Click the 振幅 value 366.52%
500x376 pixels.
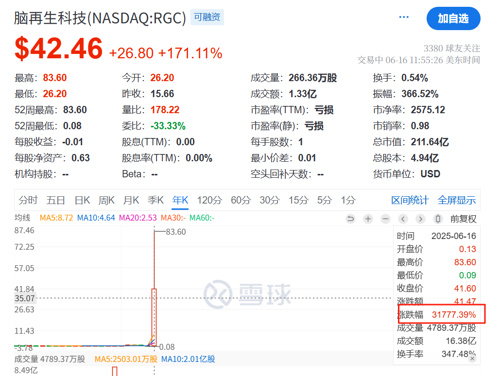[x=420, y=94]
